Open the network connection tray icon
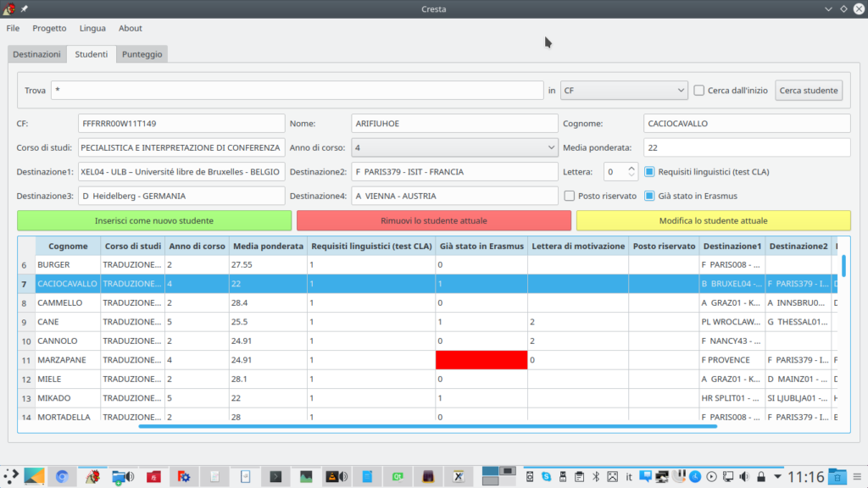 click(x=728, y=477)
